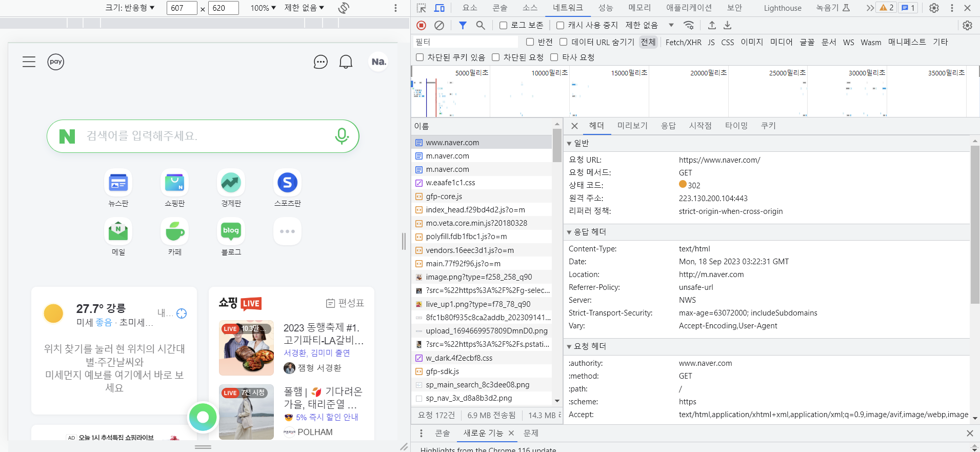
Task: Open the 크기: 반응형 dropdown
Action: (x=130, y=8)
